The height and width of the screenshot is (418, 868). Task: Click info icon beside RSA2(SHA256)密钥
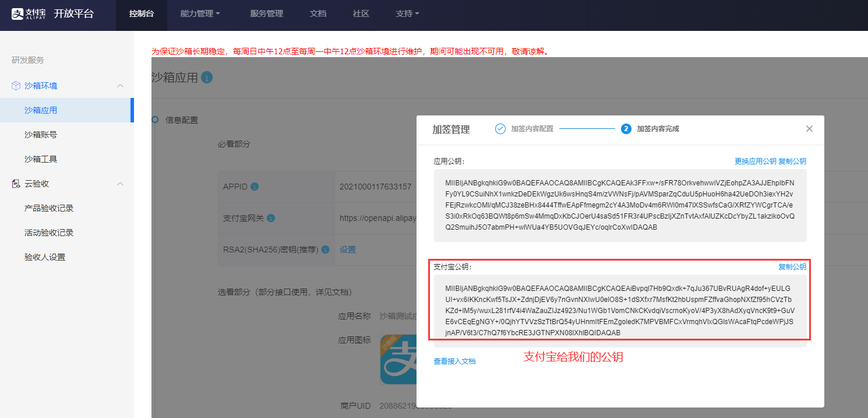(x=326, y=250)
